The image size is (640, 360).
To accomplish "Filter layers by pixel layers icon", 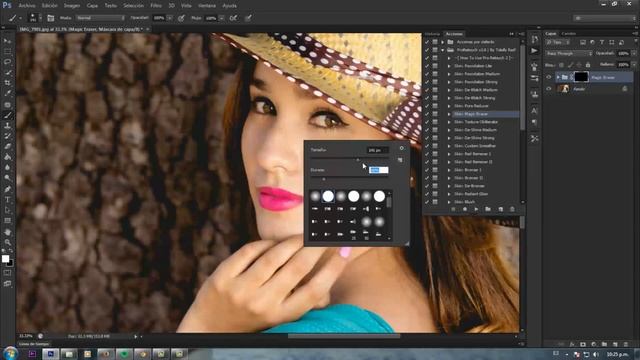I will pos(583,42).
